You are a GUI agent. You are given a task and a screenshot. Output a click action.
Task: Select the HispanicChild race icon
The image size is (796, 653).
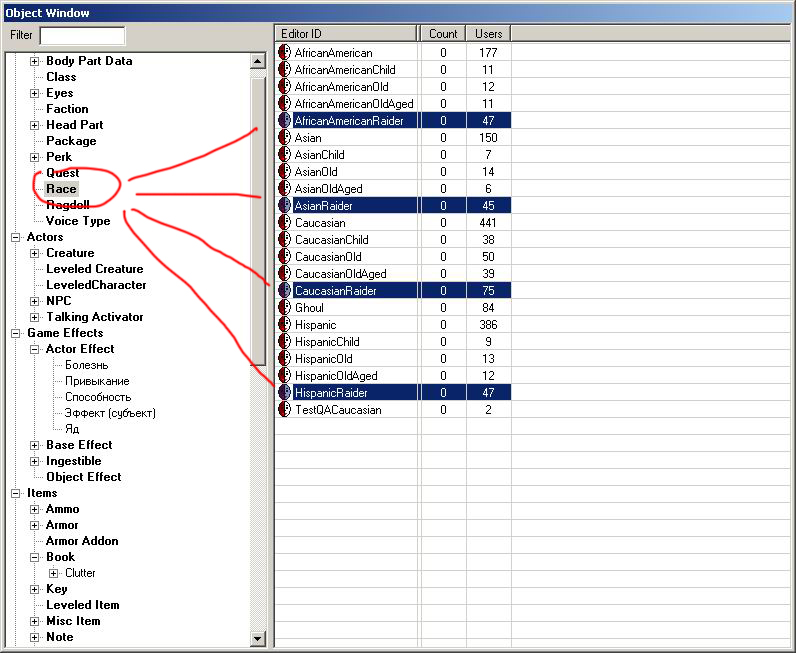click(x=285, y=342)
